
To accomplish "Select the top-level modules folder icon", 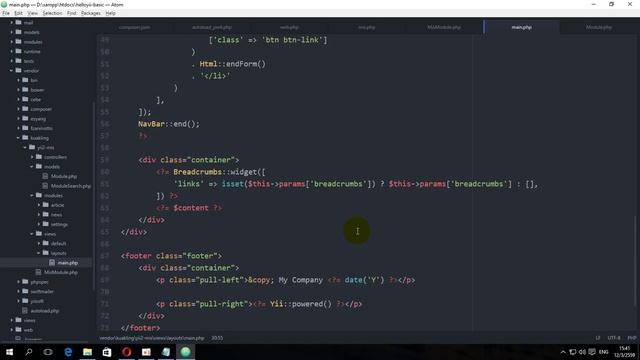I will coord(18,42).
